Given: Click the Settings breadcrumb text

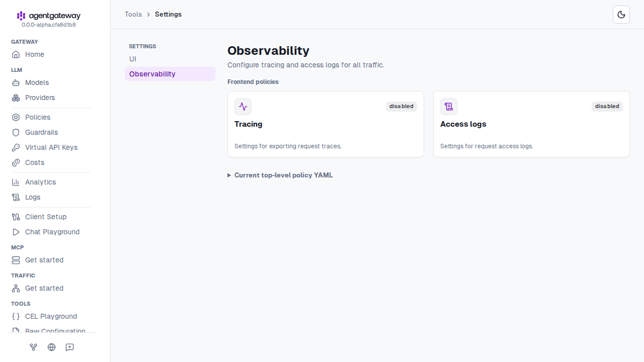Looking at the screenshot, I should [168, 14].
